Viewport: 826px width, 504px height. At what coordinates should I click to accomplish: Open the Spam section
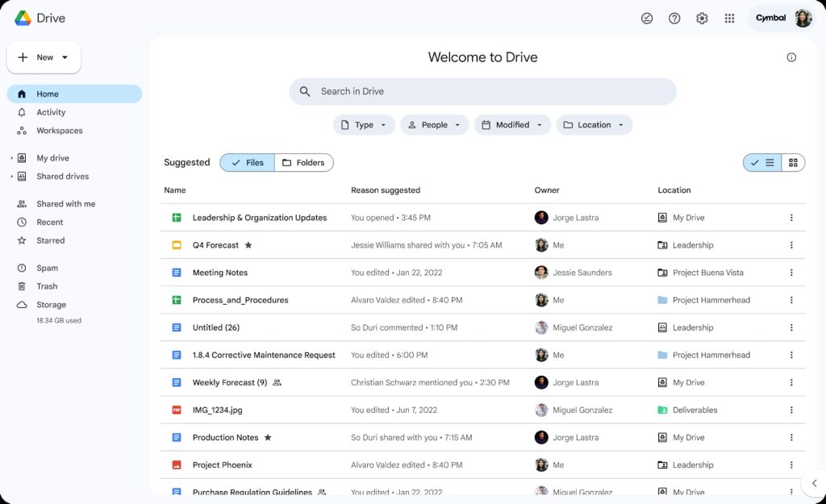point(47,267)
